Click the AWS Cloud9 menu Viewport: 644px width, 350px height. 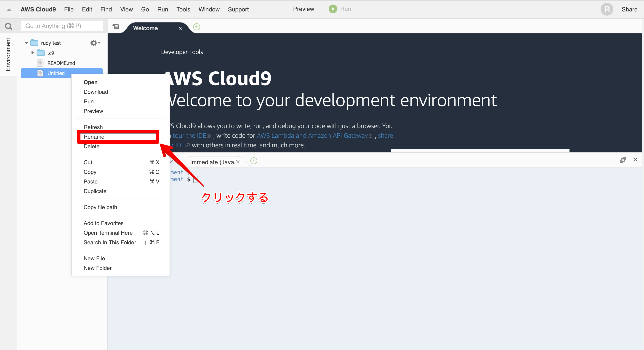(38, 10)
